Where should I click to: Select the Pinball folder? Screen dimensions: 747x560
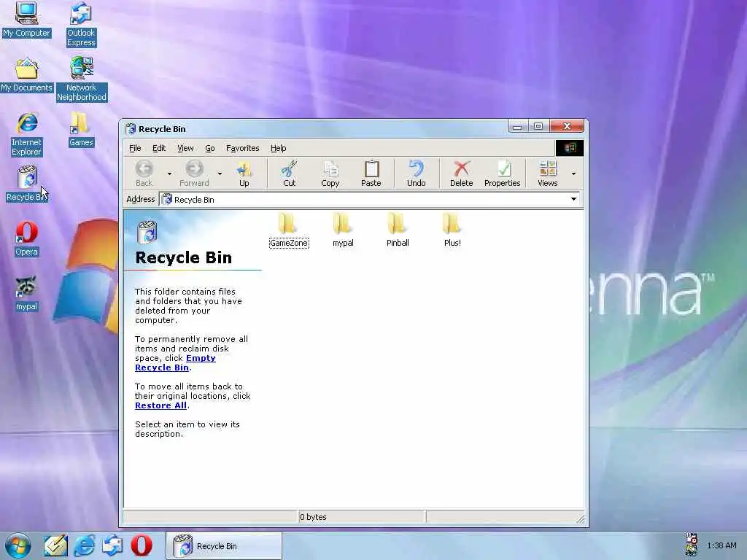pos(398,230)
